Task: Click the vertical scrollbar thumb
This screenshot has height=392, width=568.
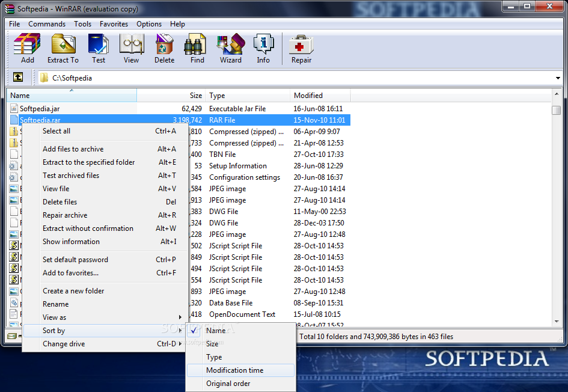Action: [x=557, y=110]
